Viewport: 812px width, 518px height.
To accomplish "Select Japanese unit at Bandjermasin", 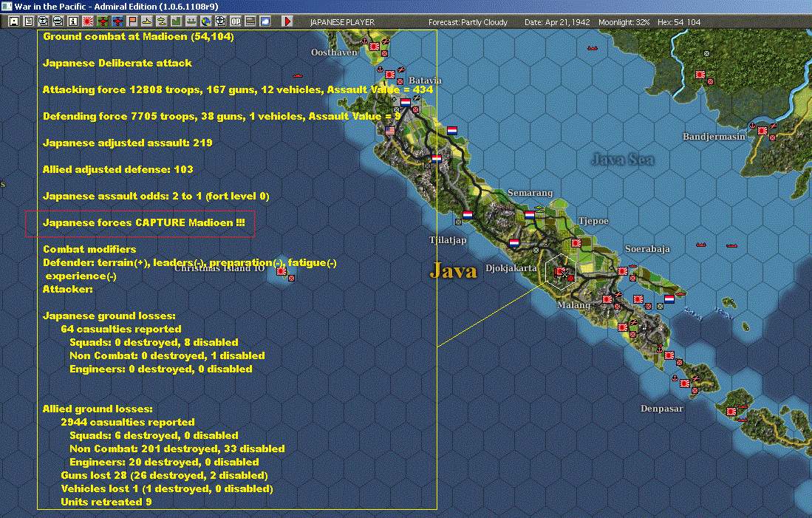I will (x=762, y=131).
